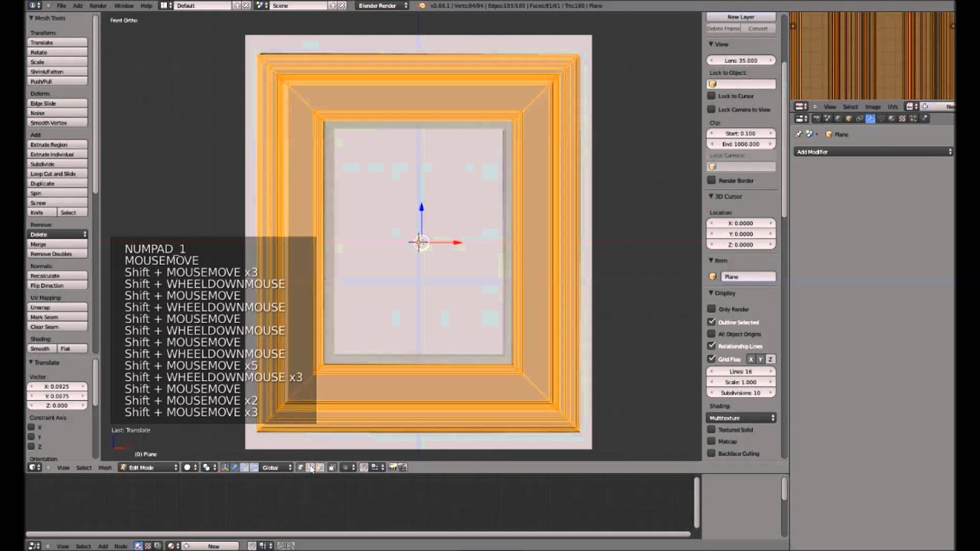Open the World properties tab icon

pos(838,119)
